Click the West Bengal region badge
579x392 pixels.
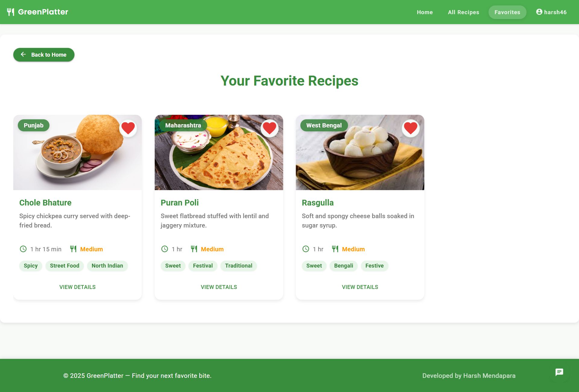(324, 125)
